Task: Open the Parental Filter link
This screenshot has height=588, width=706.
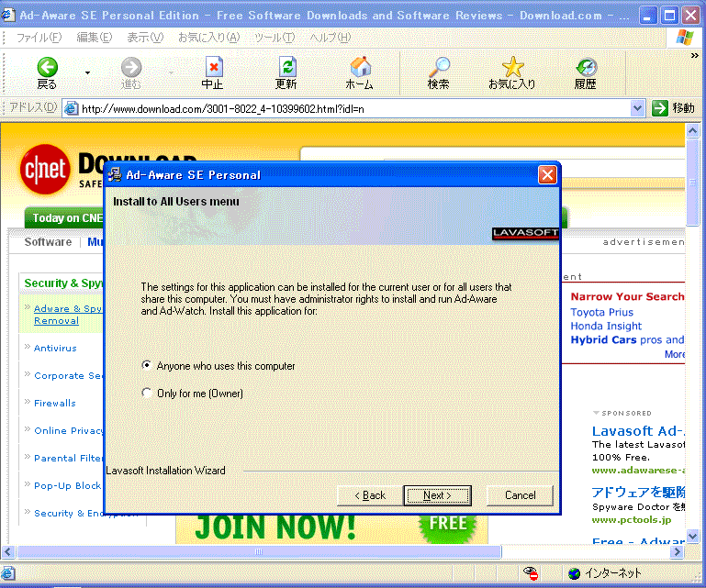Action: click(69, 458)
